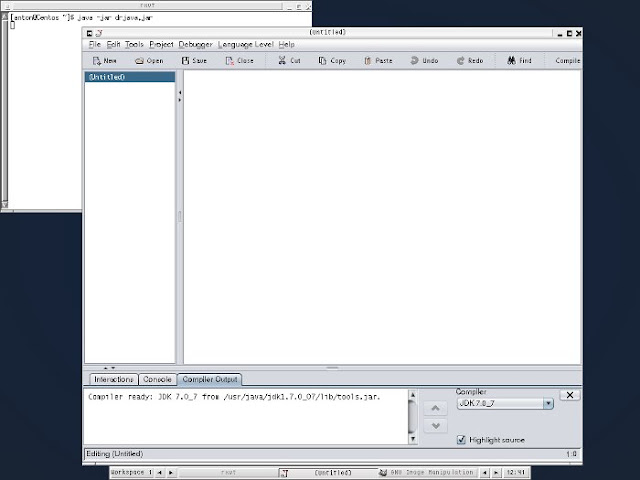Viewport: 640px width, 480px height.
Task: Click the New document toolbar icon
Action: tap(97, 61)
